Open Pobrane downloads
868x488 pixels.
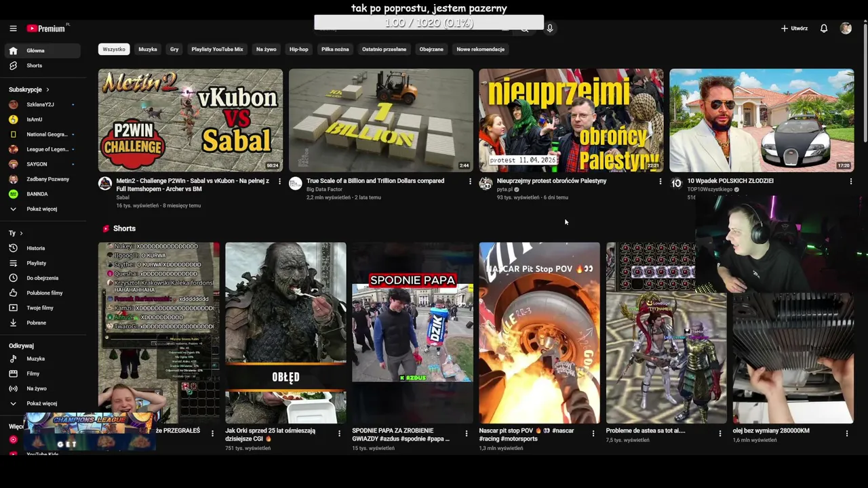point(42,323)
